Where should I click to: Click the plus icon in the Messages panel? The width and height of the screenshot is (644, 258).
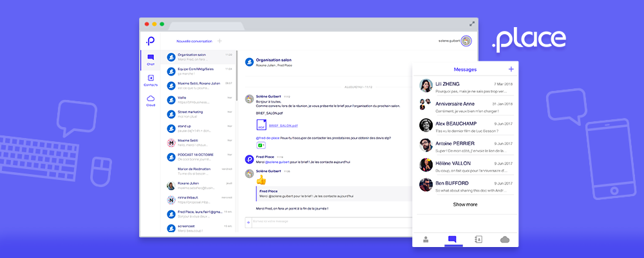(511, 69)
